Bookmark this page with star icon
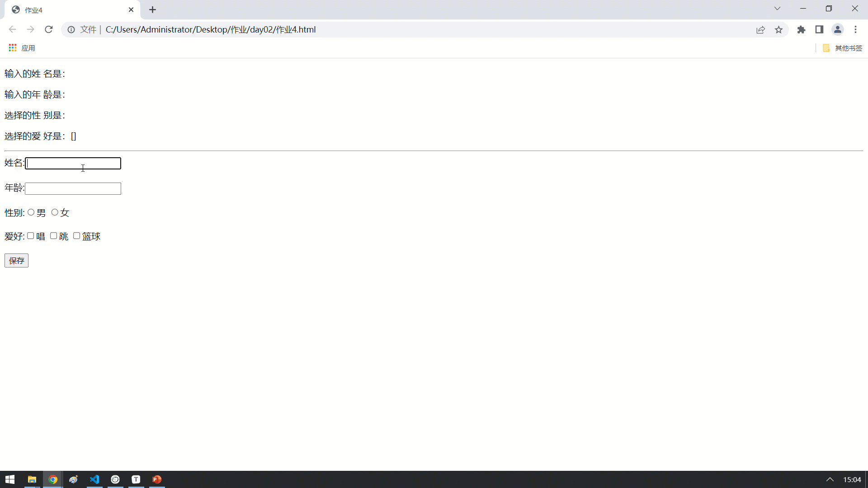The height and width of the screenshot is (488, 868). (778, 29)
